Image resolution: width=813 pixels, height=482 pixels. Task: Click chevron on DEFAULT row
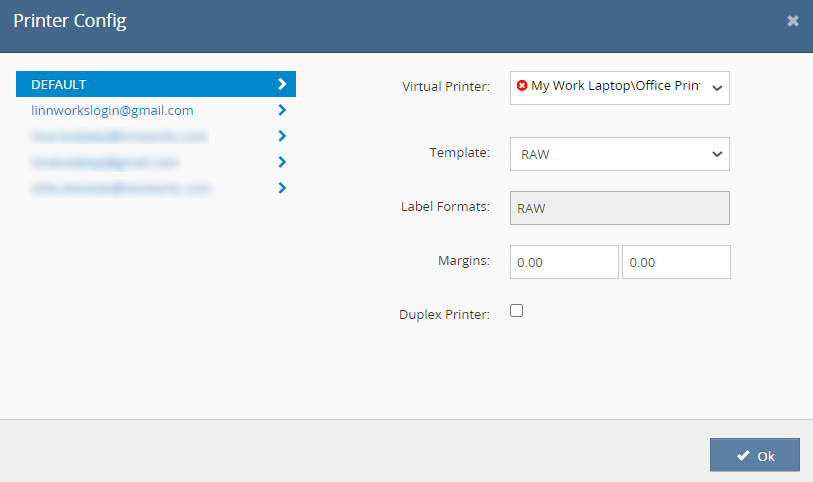pyautogui.click(x=282, y=84)
